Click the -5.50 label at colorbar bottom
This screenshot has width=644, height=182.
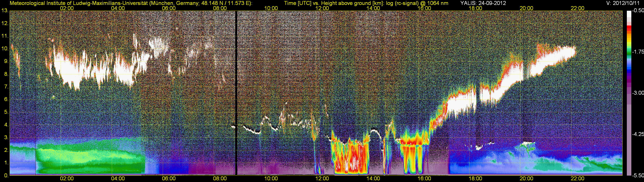pyautogui.click(x=638, y=176)
